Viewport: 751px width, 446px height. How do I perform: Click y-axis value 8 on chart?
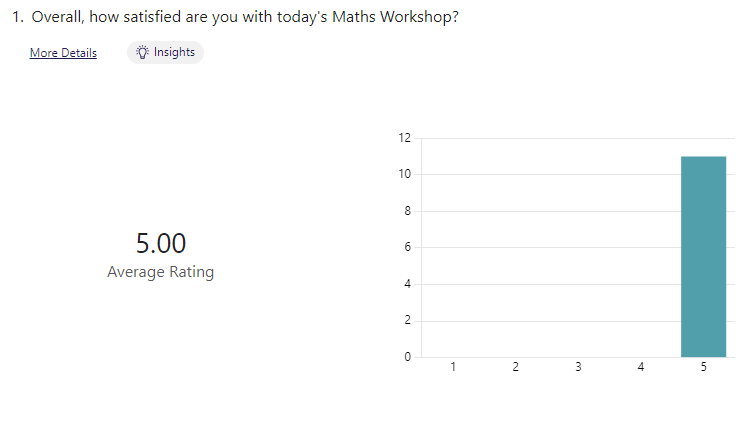coord(408,211)
